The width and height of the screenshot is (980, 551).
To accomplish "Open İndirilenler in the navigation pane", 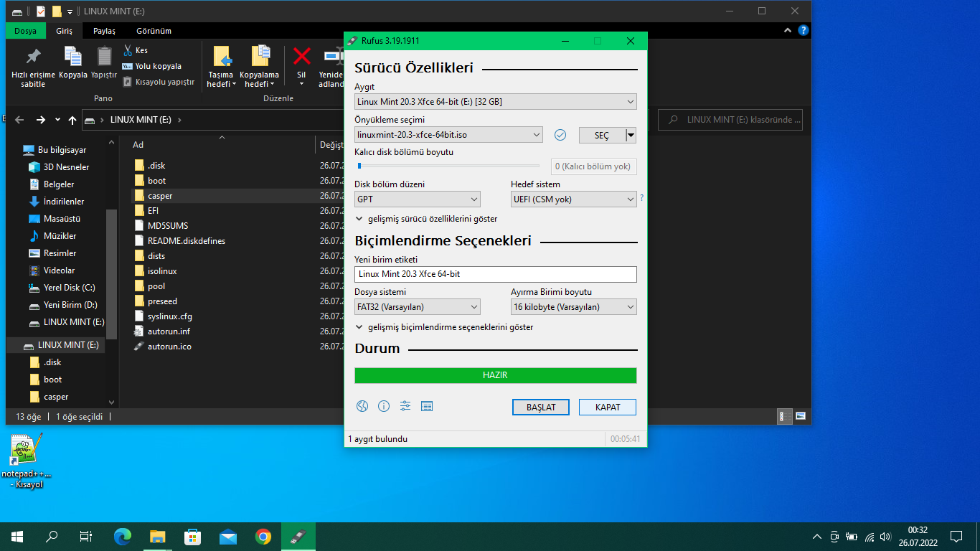I will (x=62, y=202).
